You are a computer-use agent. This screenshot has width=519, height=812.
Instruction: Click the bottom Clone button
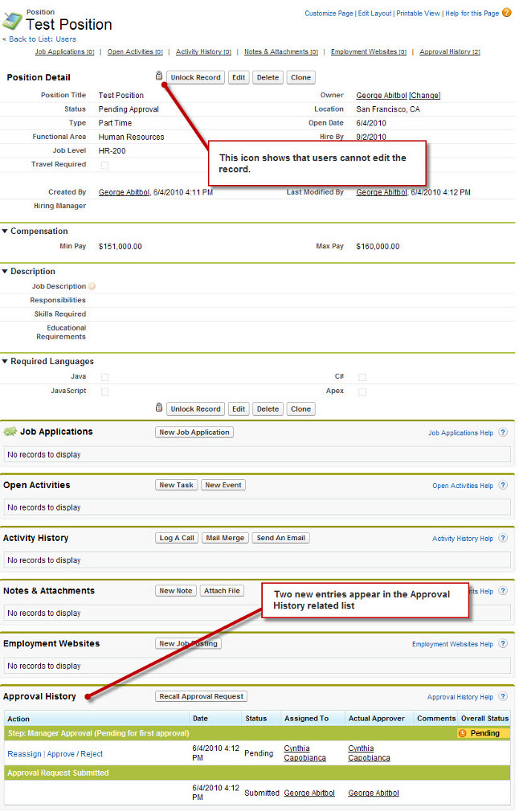pyautogui.click(x=300, y=408)
